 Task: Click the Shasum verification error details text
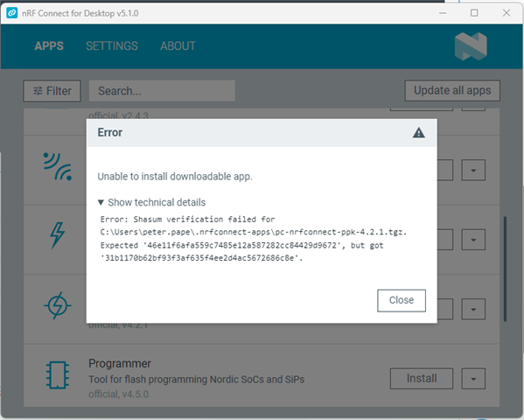coord(254,239)
